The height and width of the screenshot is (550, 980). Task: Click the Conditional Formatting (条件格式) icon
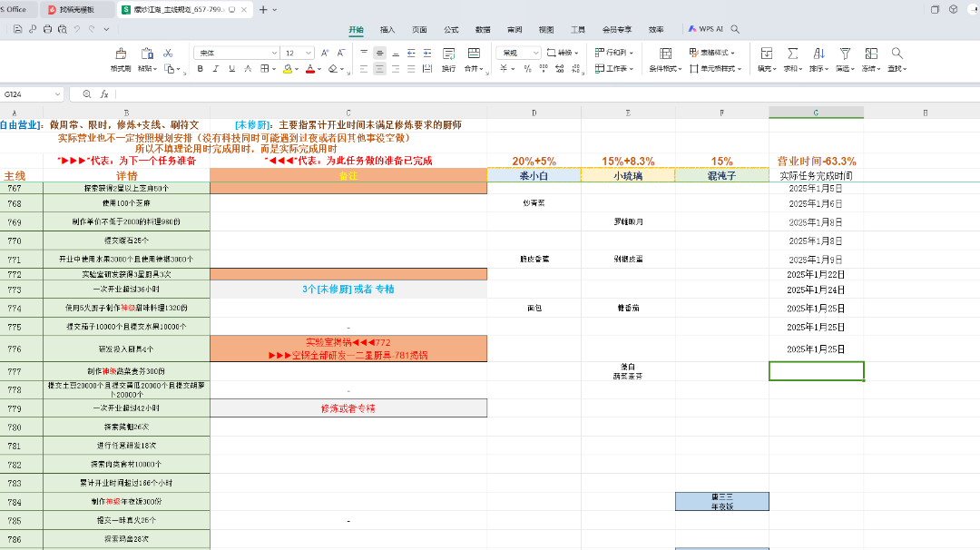665,54
